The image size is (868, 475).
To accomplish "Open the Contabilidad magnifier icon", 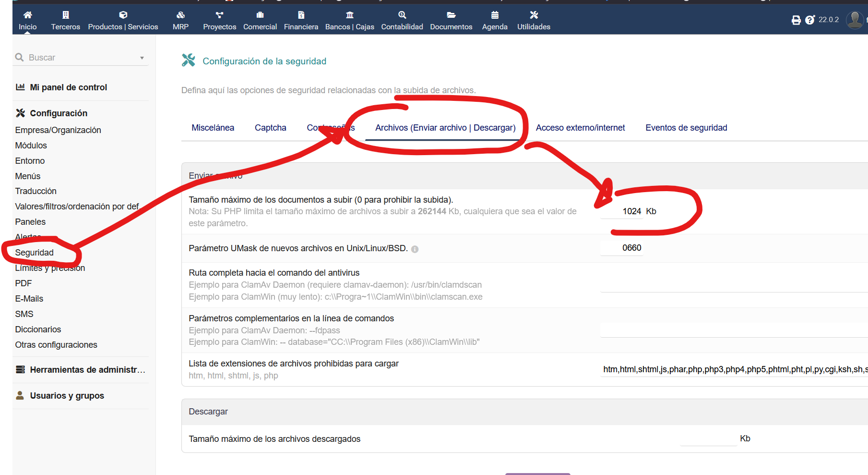I will (402, 15).
